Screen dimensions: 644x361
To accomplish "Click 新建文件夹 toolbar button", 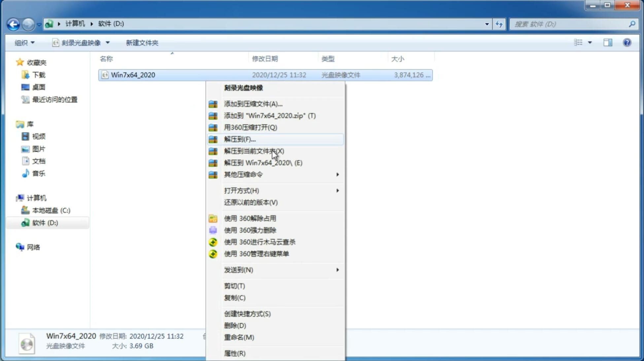I will point(142,43).
